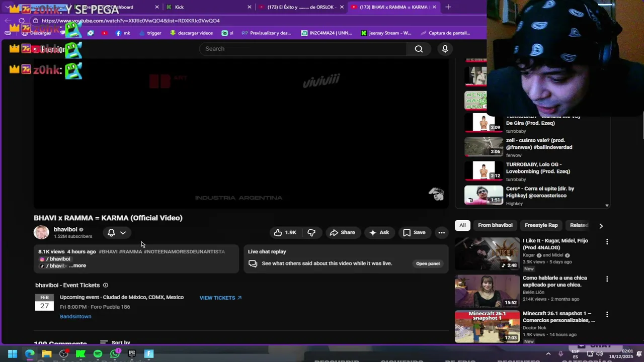Click the #NOTEENAMORESDEUNARTISTA hashtag
Viewport: 644px width, 362px height.
pyautogui.click(x=184, y=251)
